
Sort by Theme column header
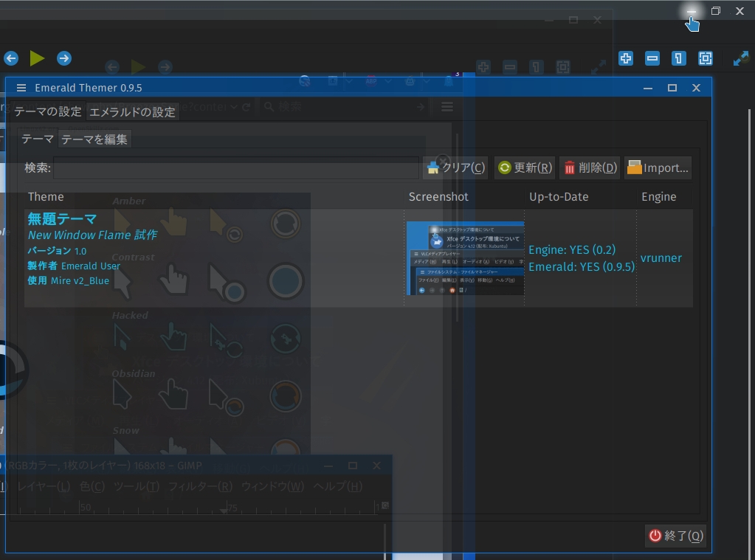click(46, 196)
